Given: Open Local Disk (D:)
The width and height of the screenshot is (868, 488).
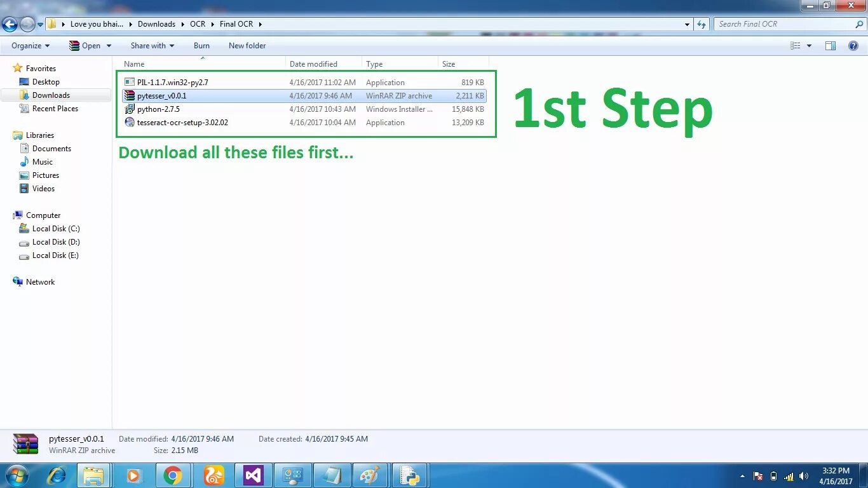Looking at the screenshot, I should tap(56, 242).
